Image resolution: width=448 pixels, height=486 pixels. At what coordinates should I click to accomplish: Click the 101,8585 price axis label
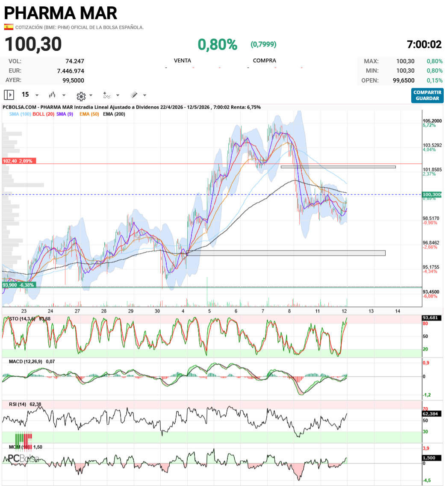click(x=432, y=170)
